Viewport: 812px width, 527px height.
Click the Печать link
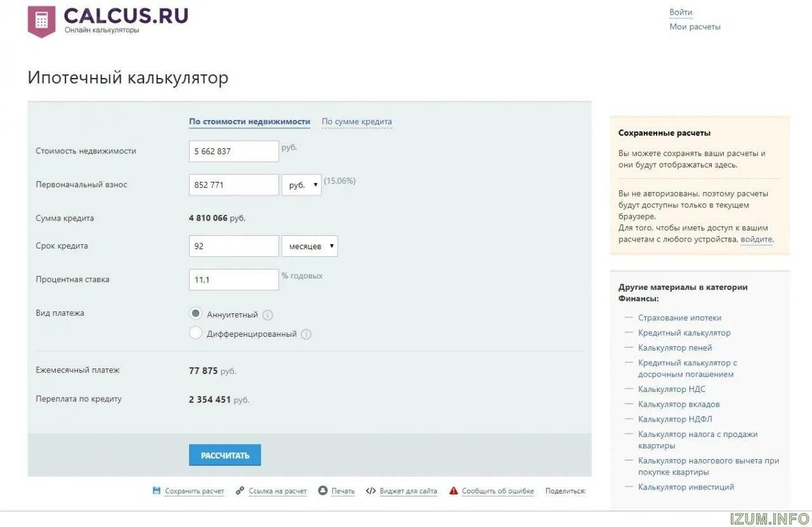pos(343,491)
